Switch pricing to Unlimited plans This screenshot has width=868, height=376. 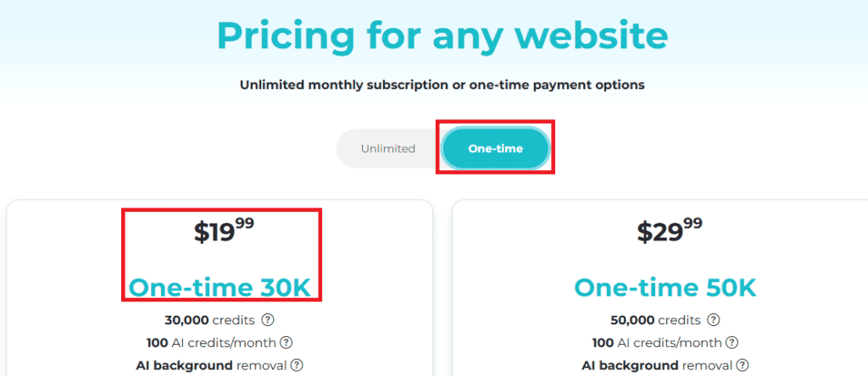pos(388,149)
